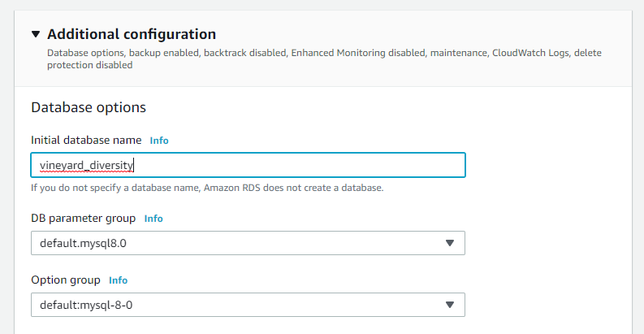Click the configuration summary description text
Viewport: 644px width, 334px height.
click(324, 59)
